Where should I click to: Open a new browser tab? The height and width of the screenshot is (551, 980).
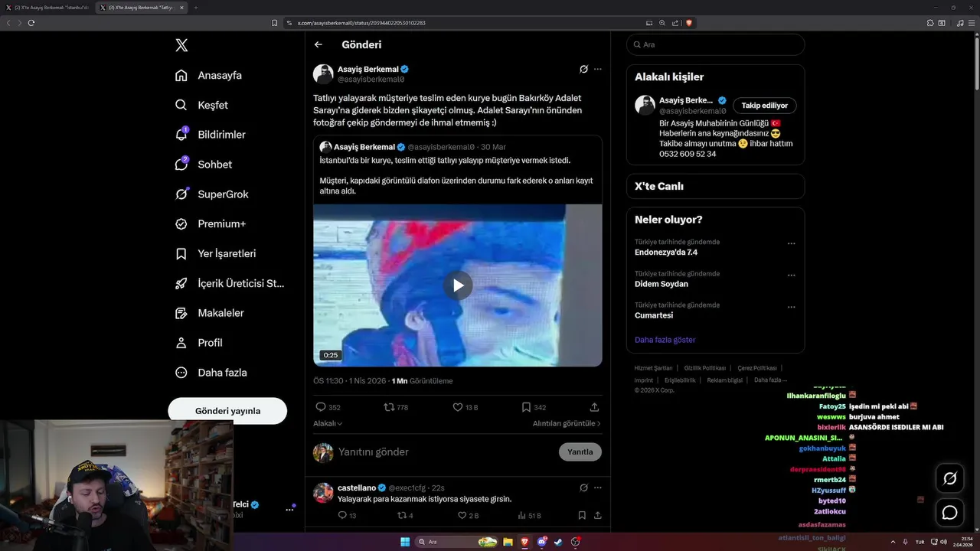pos(196,8)
